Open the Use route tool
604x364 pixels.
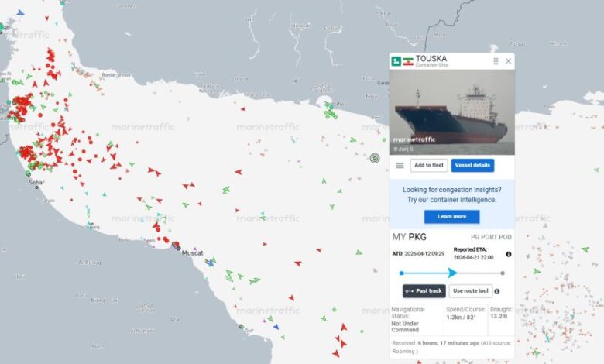[470, 291]
